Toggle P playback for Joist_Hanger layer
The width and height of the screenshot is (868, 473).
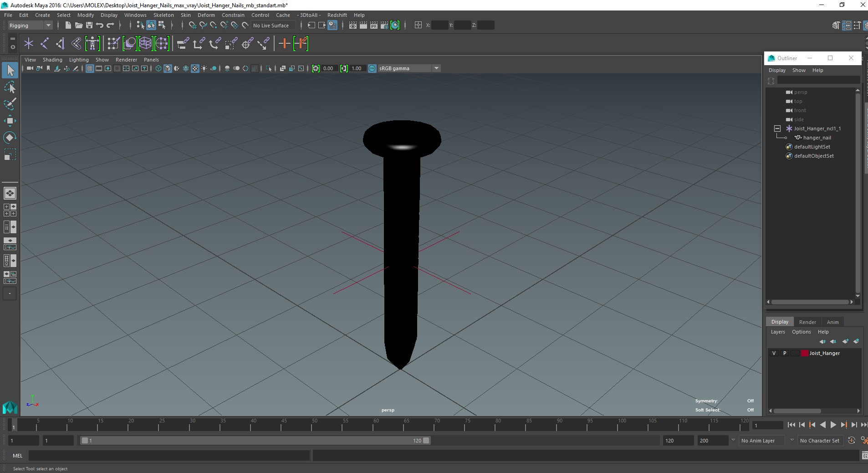(x=785, y=353)
